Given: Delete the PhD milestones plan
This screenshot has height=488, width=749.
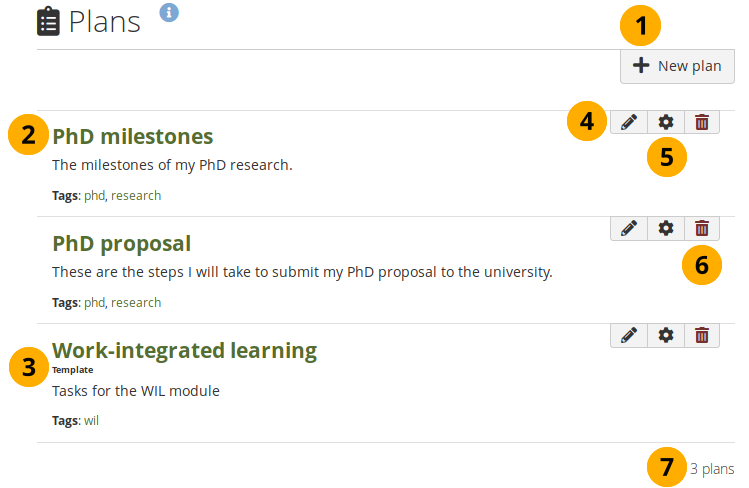Looking at the screenshot, I should point(702,122).
